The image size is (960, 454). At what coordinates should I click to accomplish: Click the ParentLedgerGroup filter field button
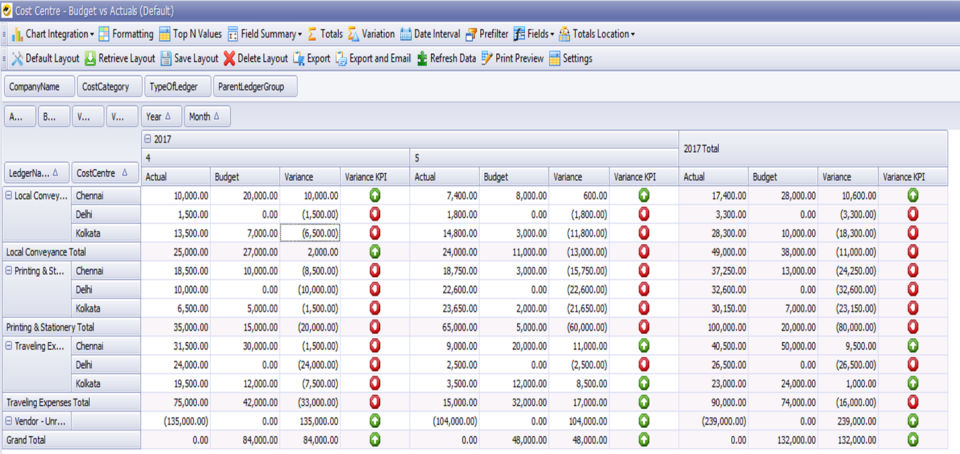tap(254, 87)
